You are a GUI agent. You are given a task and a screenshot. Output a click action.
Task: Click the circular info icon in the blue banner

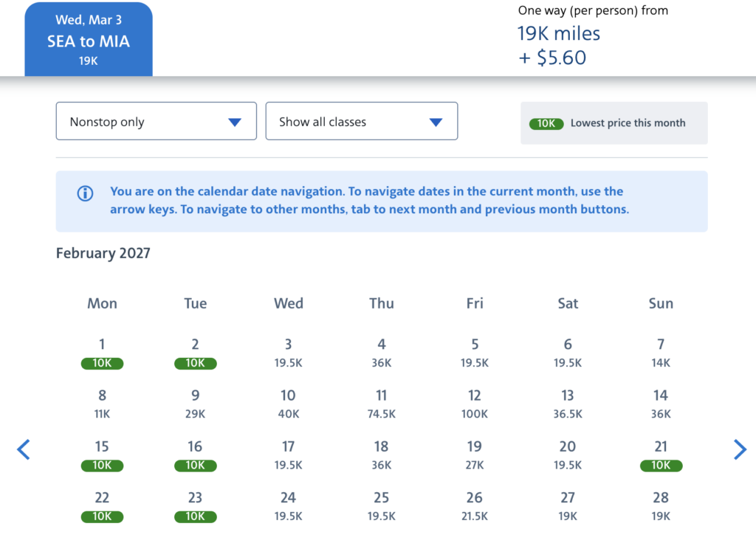coord(85,193)
